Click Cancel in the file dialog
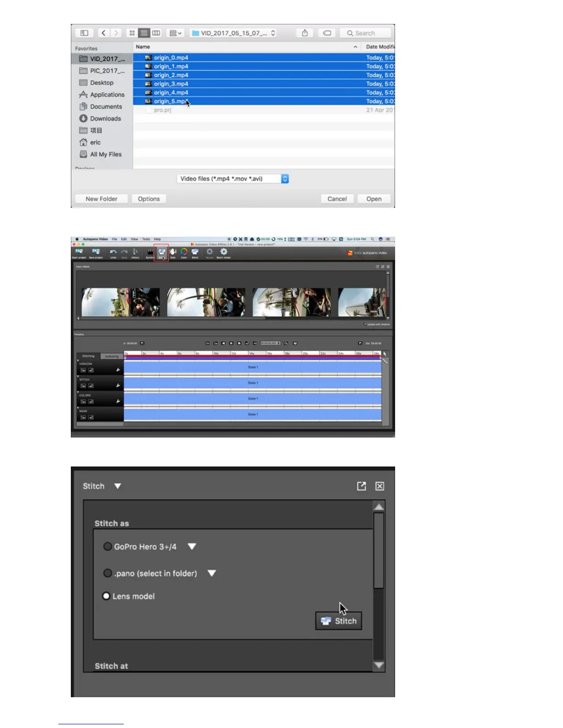 click(337, 199)
